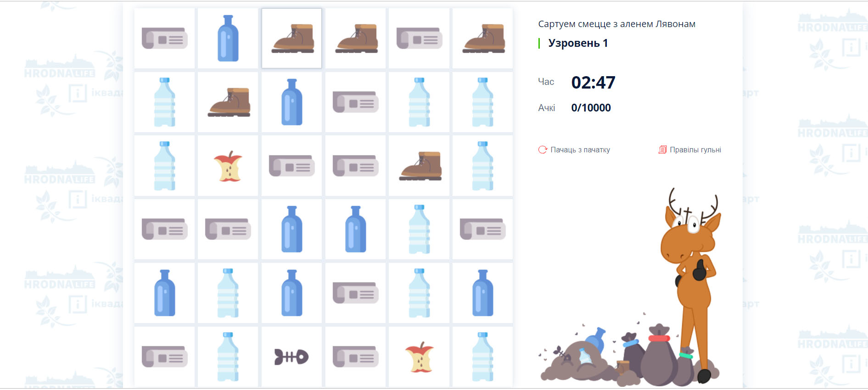Click the red circular restart arrow icon

[543, 150]
